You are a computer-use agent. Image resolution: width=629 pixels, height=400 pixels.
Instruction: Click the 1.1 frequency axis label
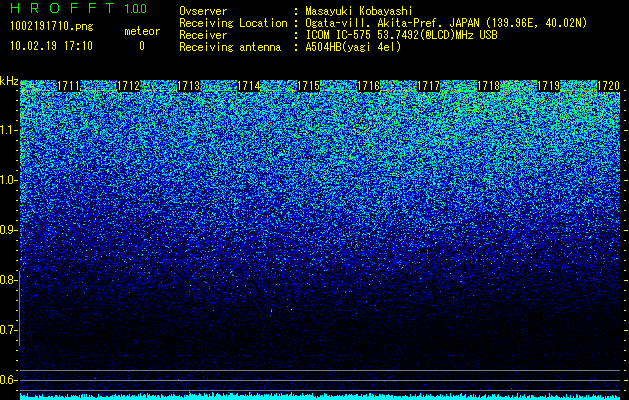point(8,130)
